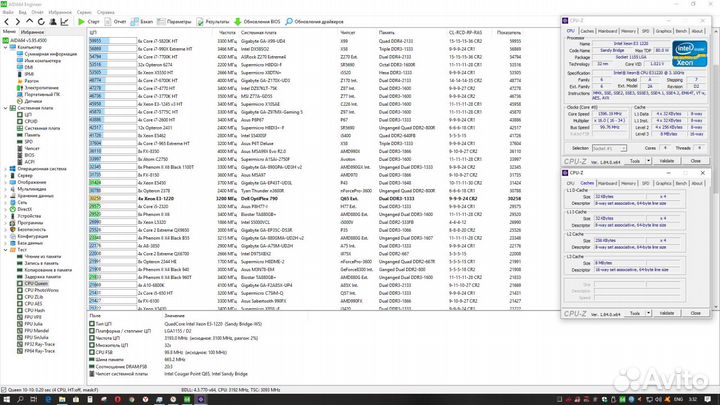Click the 59955 score bar for Core i7-5820K

click(x=112, y=41)
